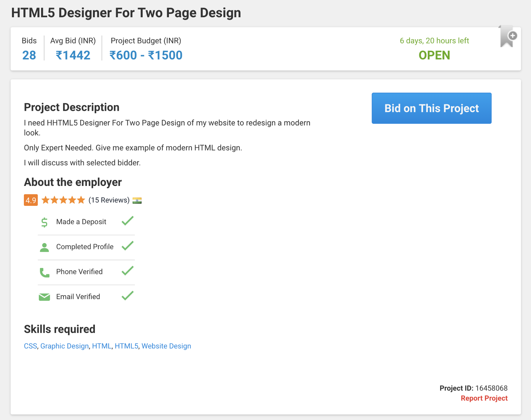This screenshot has width=531, height=420.
Task: Click the five-star rating stars
Action: (63, 200)
